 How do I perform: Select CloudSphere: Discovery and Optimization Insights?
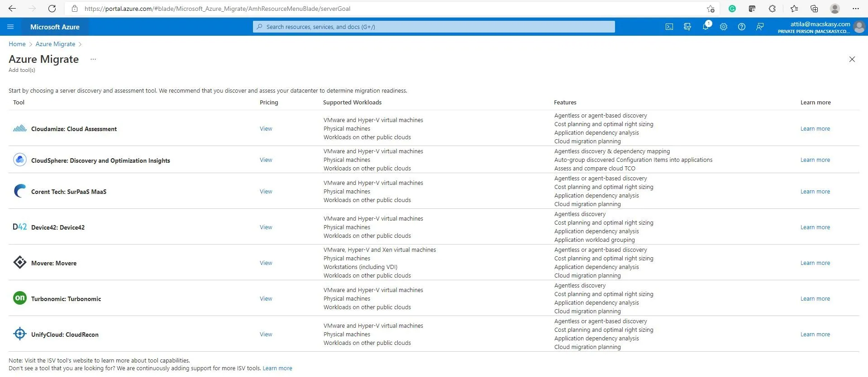coord(100,160)
